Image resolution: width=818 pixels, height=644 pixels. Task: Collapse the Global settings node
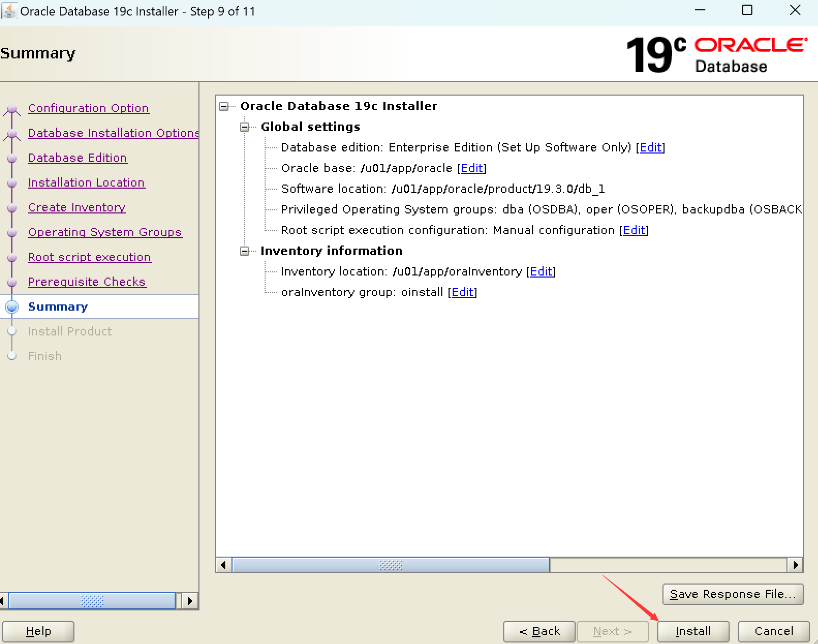(x=244, y=127)
